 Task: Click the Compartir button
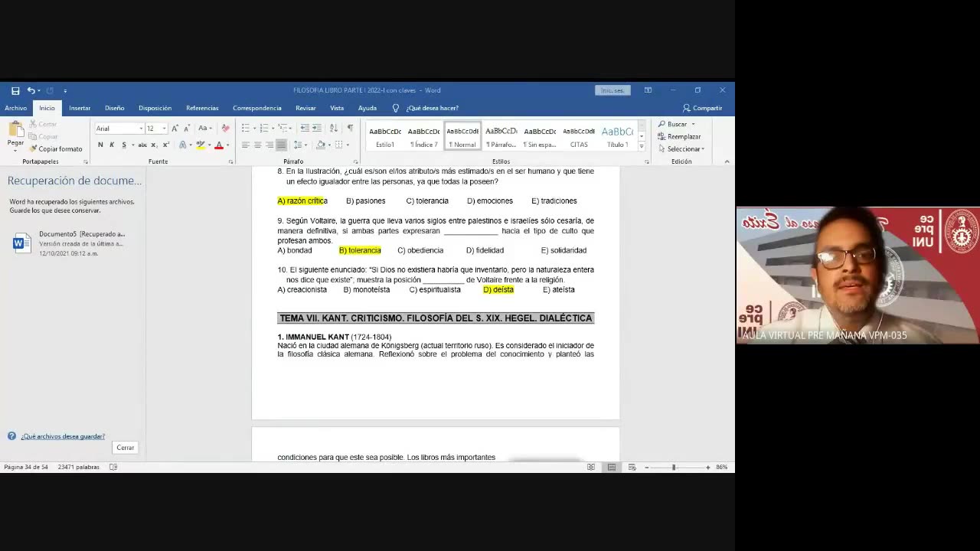click(702, 108)
